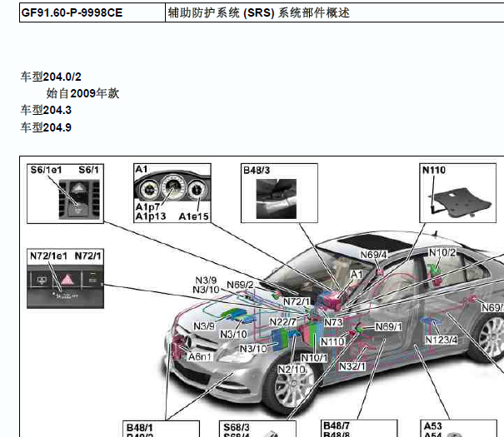The width and height of the screenshot is (504, 437).
Task: Click the S68/3 box label
Action: point(237,427)
